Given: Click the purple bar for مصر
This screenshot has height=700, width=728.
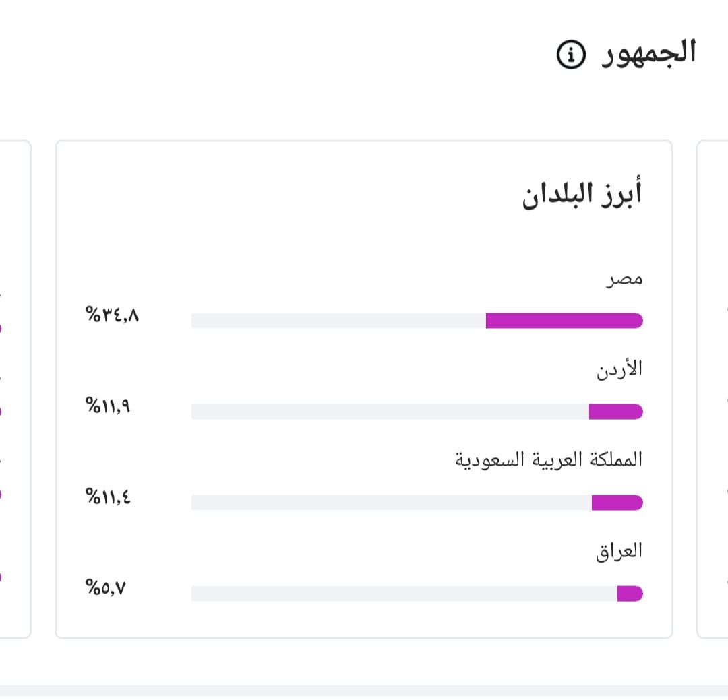Looking at the screenshot, I should (x=564, y=321).
